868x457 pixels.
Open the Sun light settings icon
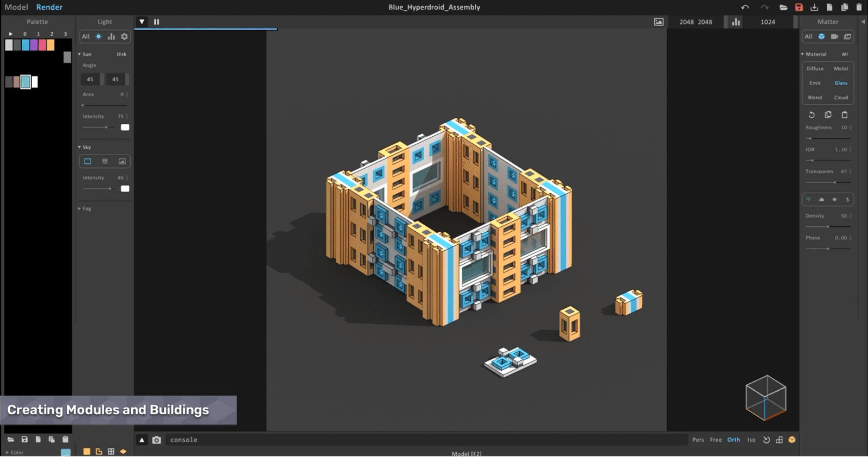click(x=98, y=36)
